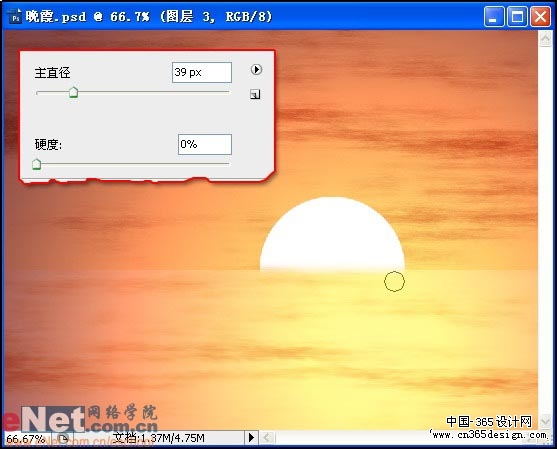
Task: Click the master diameter slider track
Action: 133,92
